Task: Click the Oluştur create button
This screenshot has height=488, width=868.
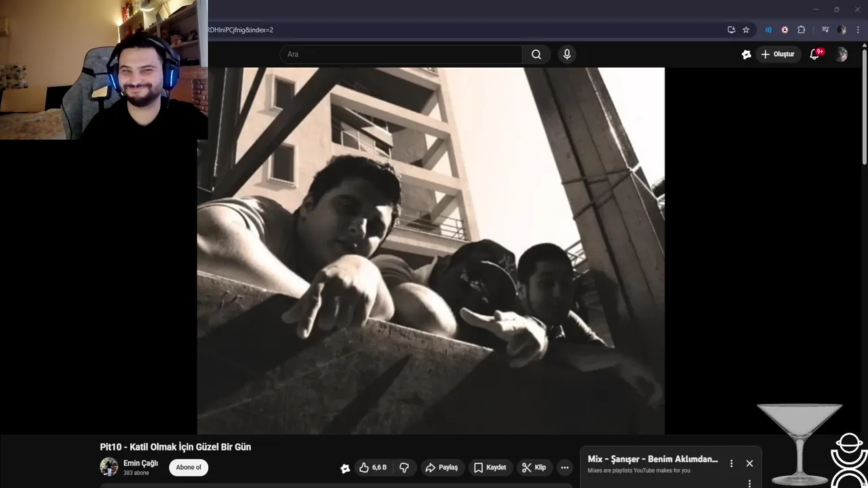Action: 777,54
